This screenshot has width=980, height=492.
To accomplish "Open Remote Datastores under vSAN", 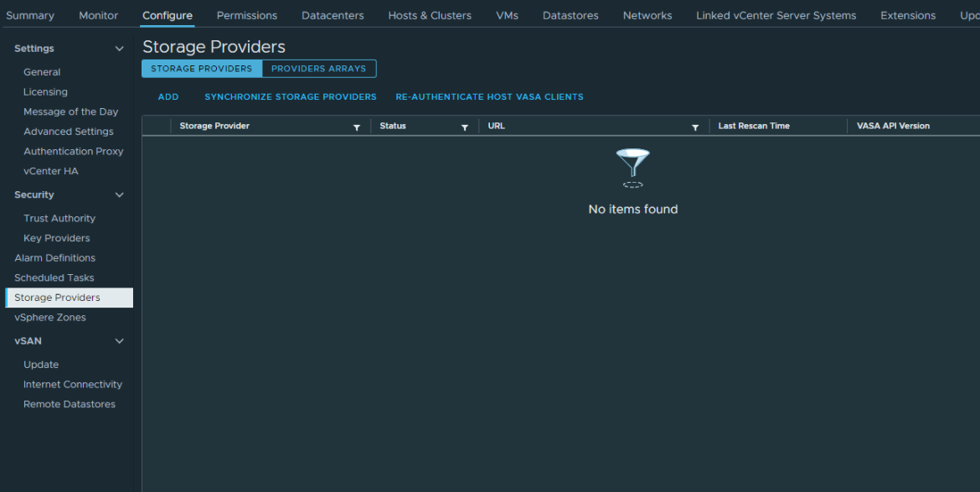I will 70,403.
